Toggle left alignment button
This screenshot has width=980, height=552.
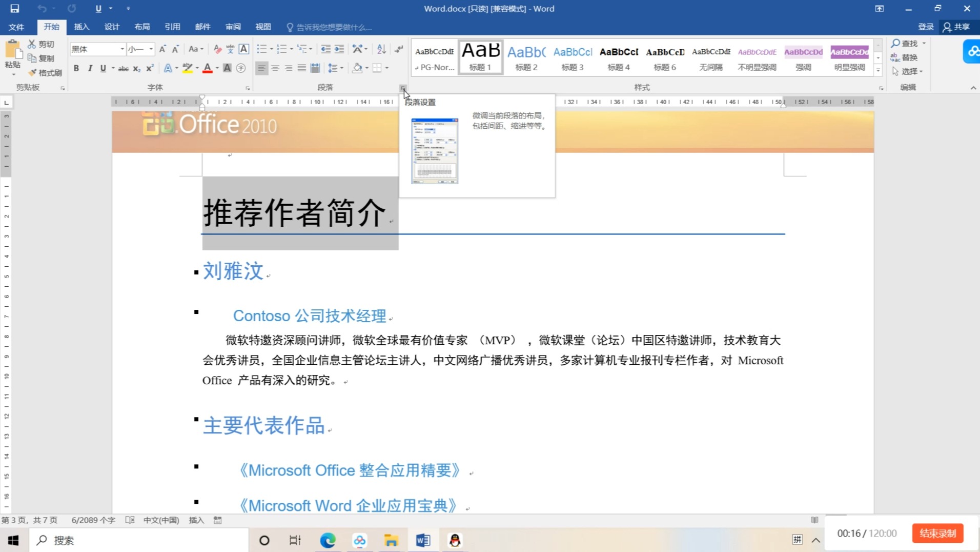pos(261,68)
